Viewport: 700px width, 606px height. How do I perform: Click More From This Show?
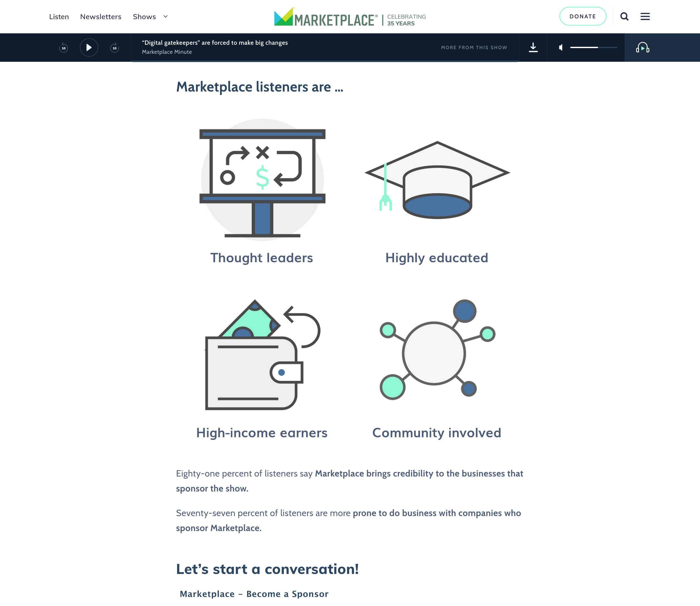tap(474, 47)
